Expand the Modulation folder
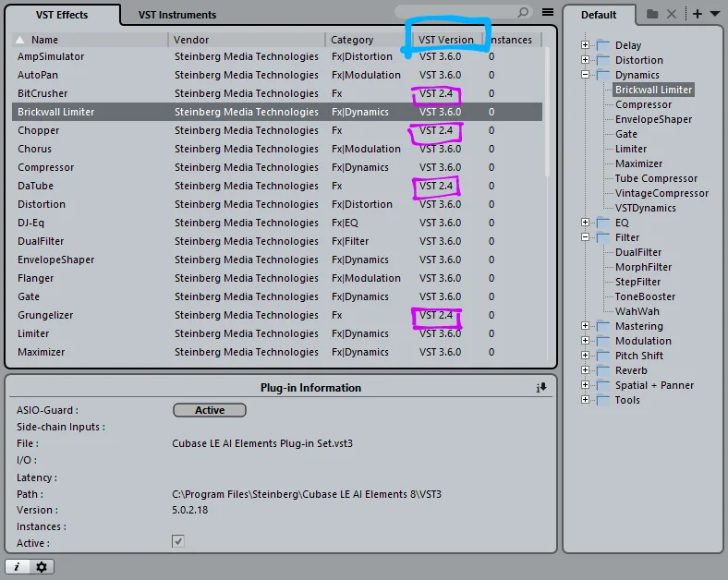728x580 pixels. (585, 341)
